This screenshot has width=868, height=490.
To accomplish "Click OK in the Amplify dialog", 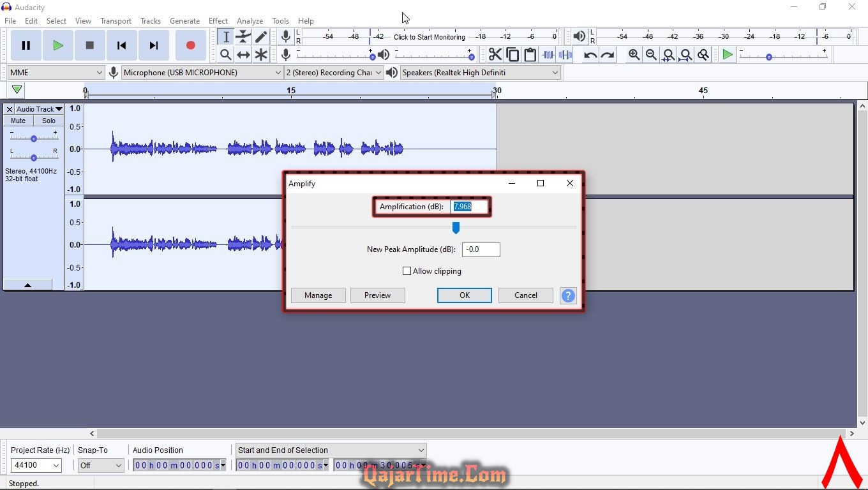I will pos(464,295).
